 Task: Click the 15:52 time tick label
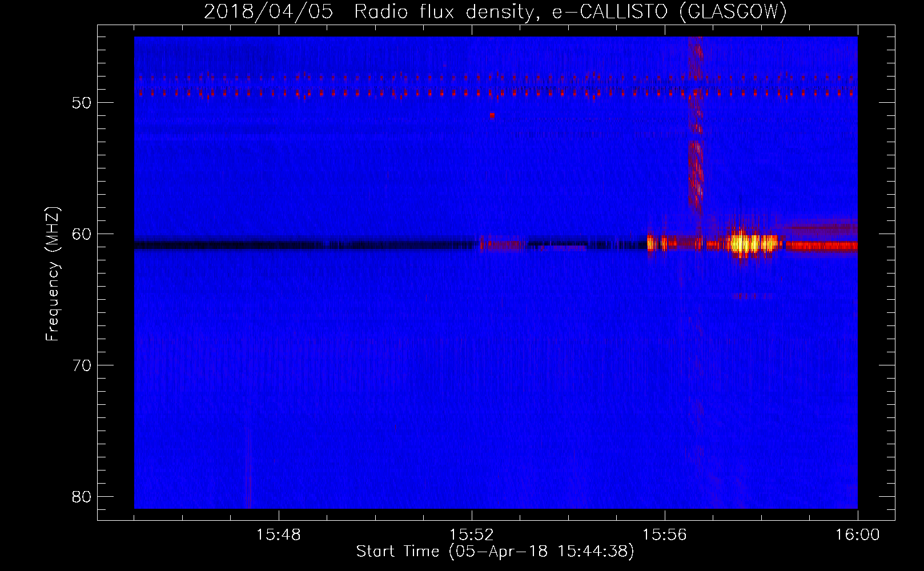coord(472,535)
